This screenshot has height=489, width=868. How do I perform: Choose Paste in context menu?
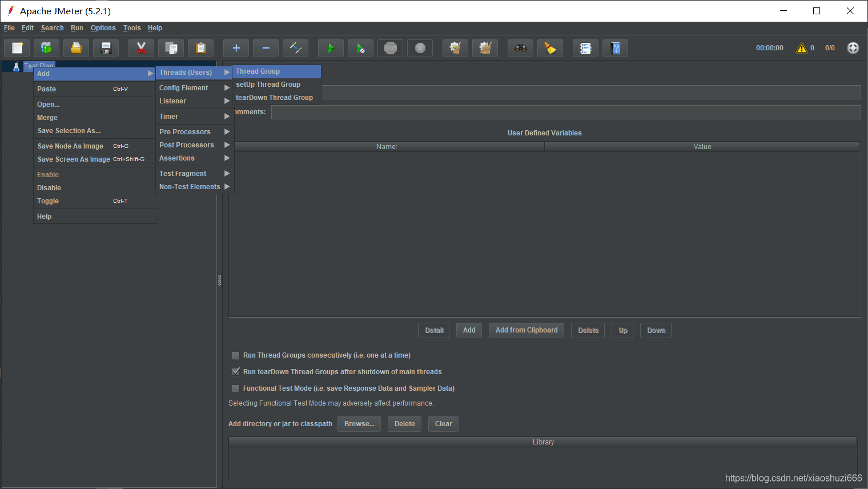point(95,89)
